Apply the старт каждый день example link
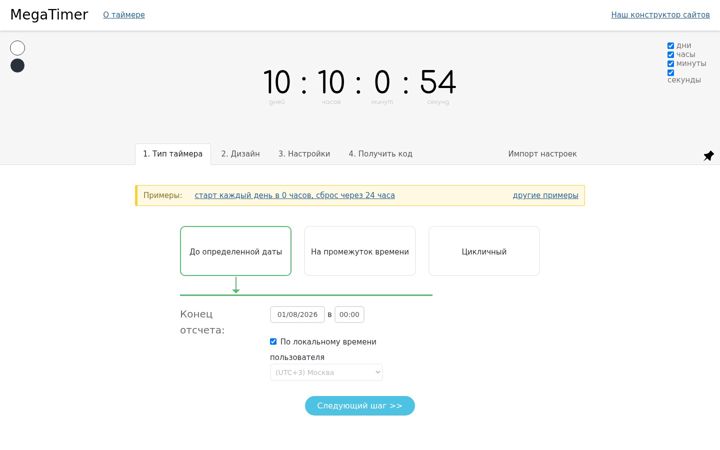The height and width of the screenshot is (450, 720). pos(294,195)
